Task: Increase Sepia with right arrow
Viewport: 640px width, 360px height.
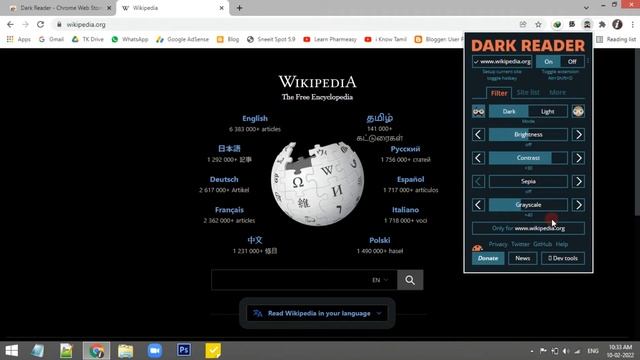Action: (578, 181)
